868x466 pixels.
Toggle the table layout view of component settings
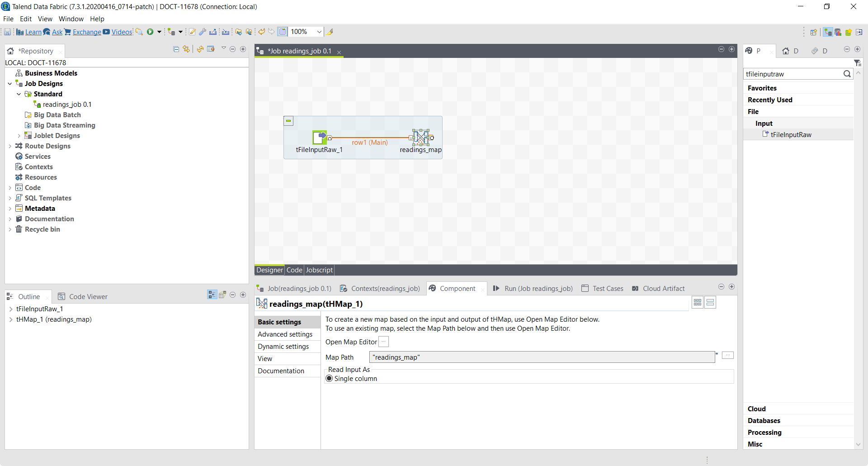click(698, 303)
